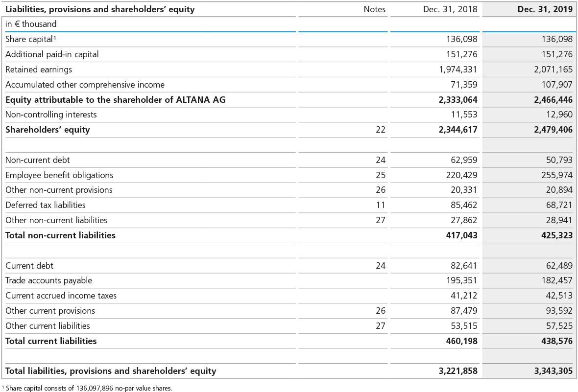Click the 'Dec. 31, 2018' column header
The height and width of the screenshot is (392, 578).
[450, 9]
